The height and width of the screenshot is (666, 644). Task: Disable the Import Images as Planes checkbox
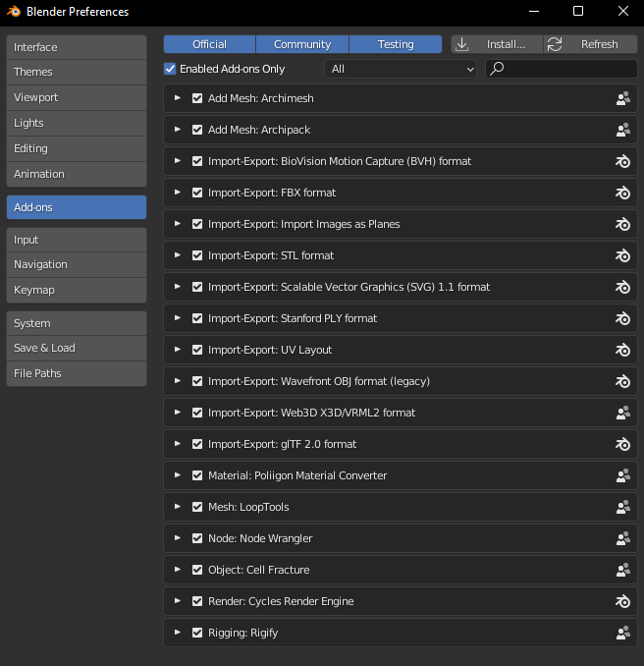click(x=197, y=224)
